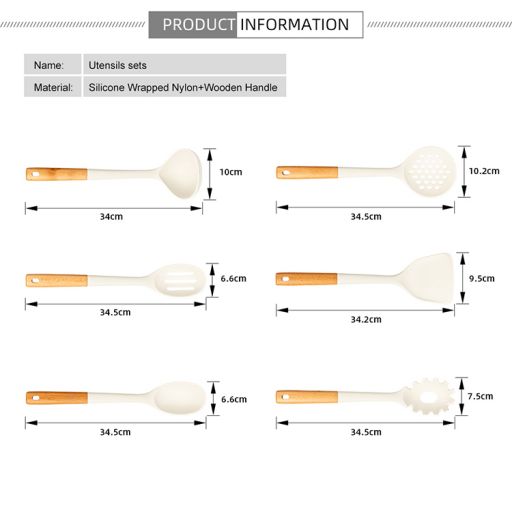Click the 34cm ladle length label
Viewport: 512px width, 512px height.
111,217
